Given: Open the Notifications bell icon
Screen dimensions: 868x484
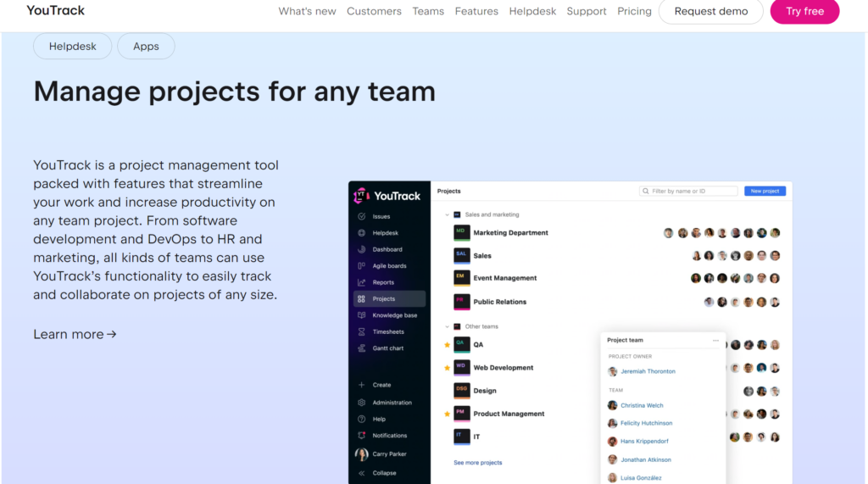Looking at the screenshot, I should point(362,436).
